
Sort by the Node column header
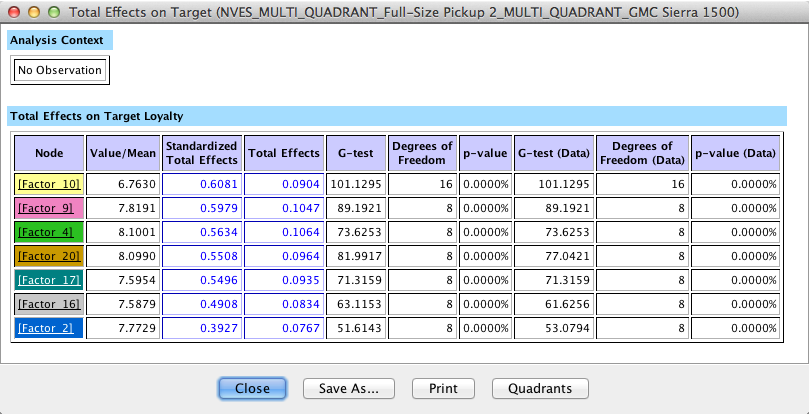pyautogui.click(x=49, y=153)
